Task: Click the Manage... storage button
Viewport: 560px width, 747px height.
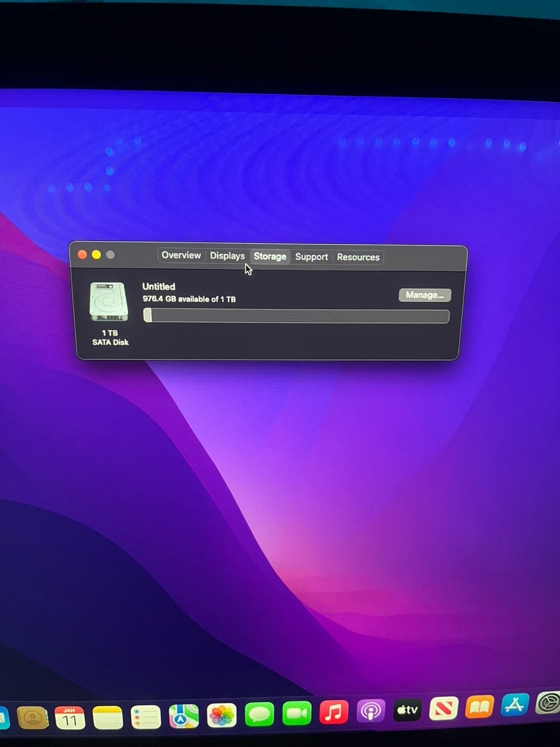Action: [x=425, y=295]
